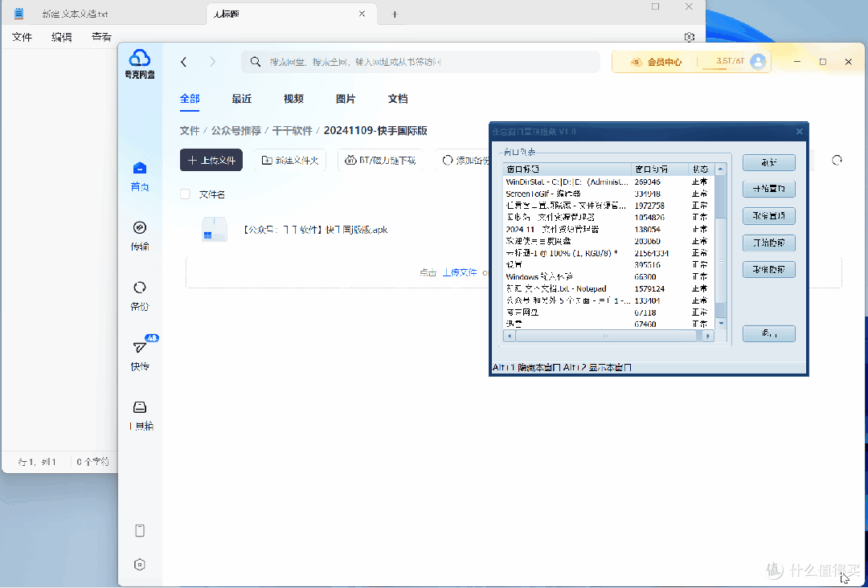Select the Windows 输入体验 row
The height and width of the screenshot is (588, 868).
pyautogui.click(x=609, y=276)
